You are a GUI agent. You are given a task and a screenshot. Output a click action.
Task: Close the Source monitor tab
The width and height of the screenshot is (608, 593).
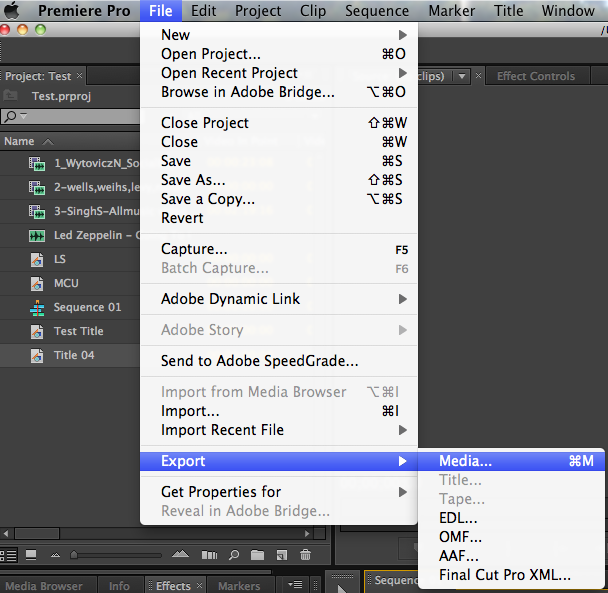478,76
